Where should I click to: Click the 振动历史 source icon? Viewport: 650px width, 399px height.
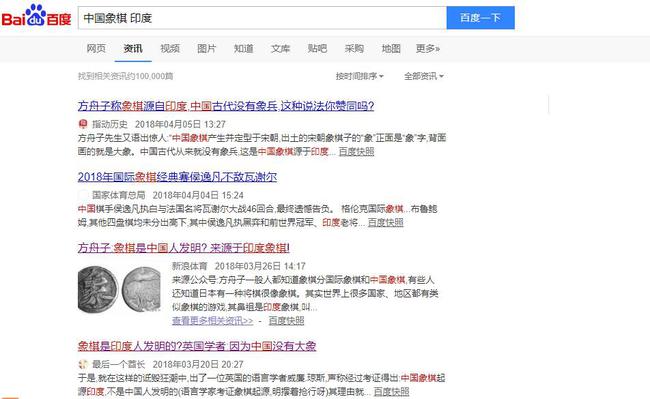tap(83, 124)
